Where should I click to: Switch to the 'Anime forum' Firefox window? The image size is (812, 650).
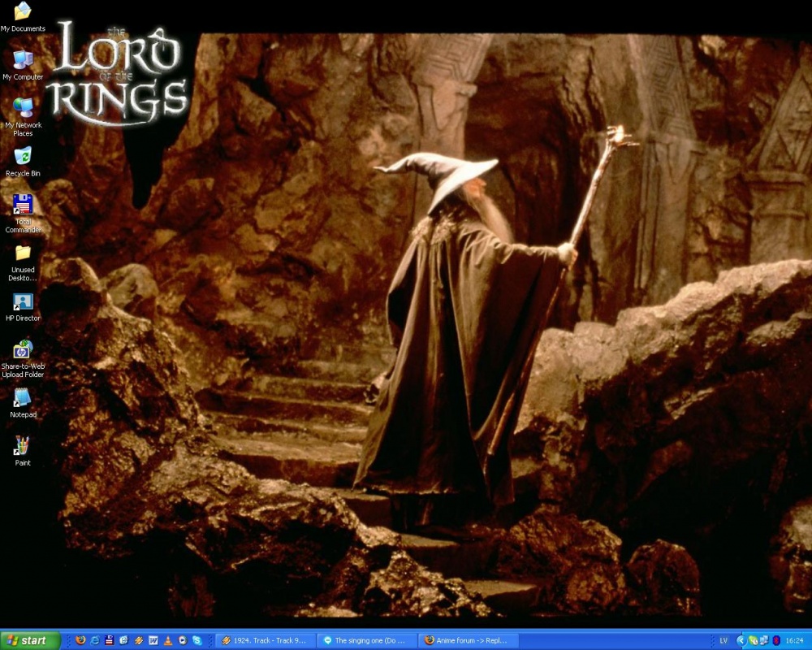[468, 641]
